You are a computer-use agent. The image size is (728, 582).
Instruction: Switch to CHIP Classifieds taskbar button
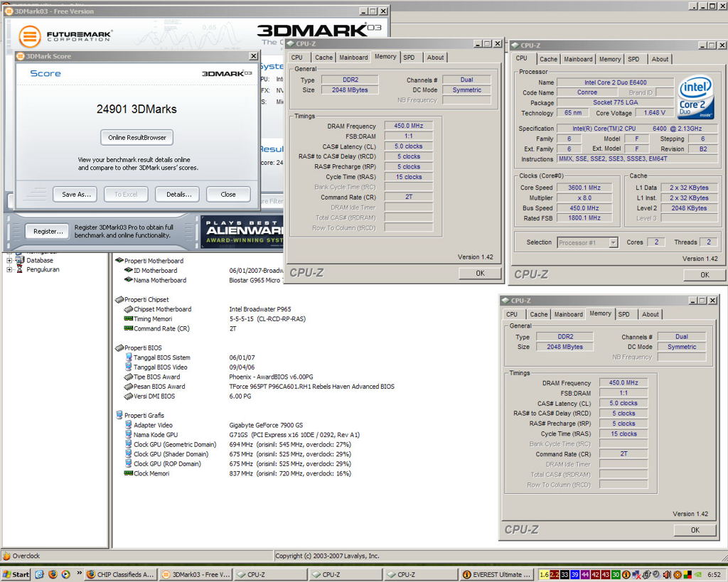click(x=121, y=575)
